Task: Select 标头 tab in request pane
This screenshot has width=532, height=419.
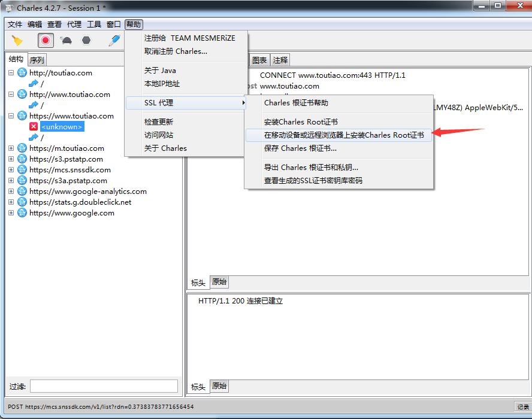Action: click(198, 283)
